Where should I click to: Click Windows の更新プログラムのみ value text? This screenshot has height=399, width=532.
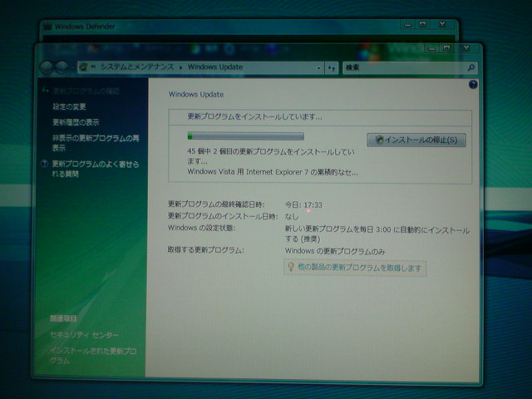pos(335,251)
